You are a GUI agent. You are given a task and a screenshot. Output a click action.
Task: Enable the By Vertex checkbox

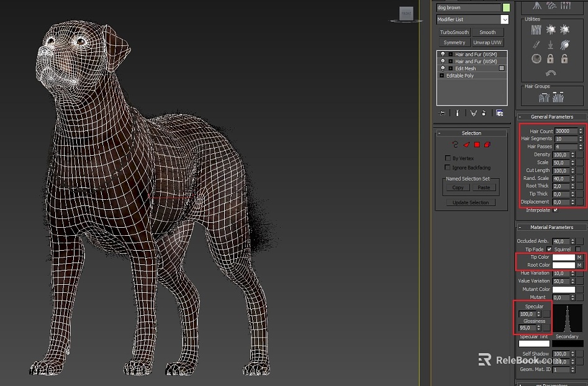pos(448,158)
